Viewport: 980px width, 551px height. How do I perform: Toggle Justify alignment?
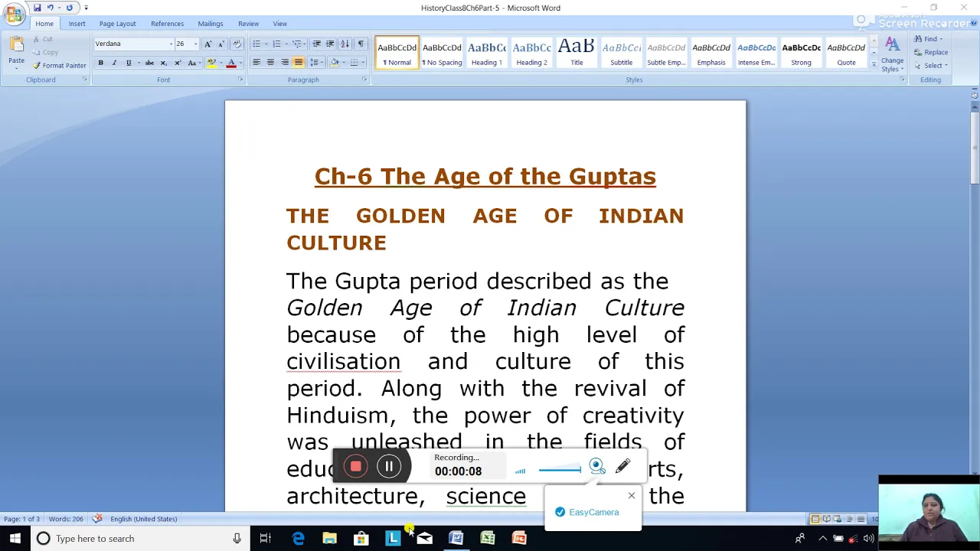coord(299,63)
